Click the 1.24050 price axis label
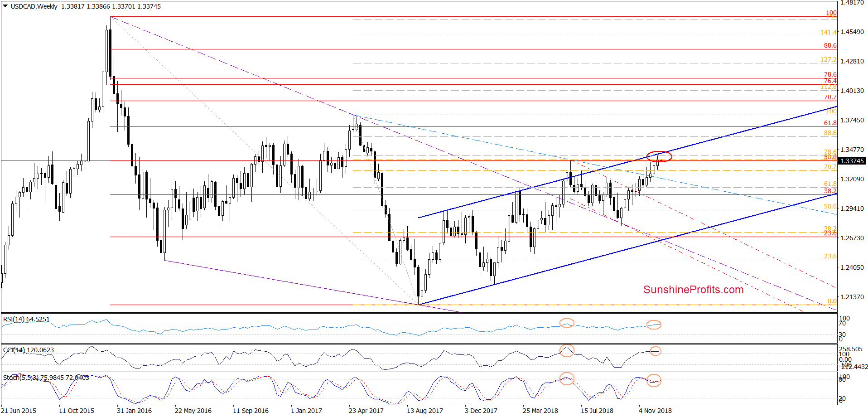Screen dimensions: 868x417 (x=852, y=267)
